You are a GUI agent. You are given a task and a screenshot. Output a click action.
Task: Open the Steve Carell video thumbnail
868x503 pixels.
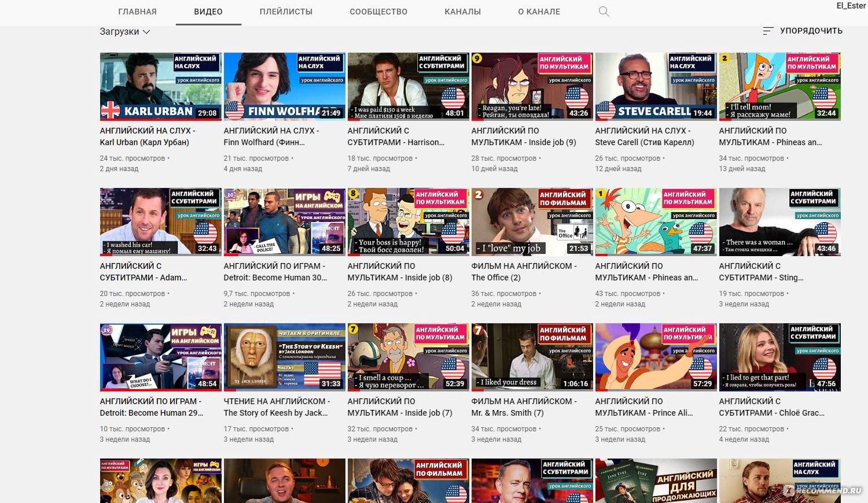[656, 87]
